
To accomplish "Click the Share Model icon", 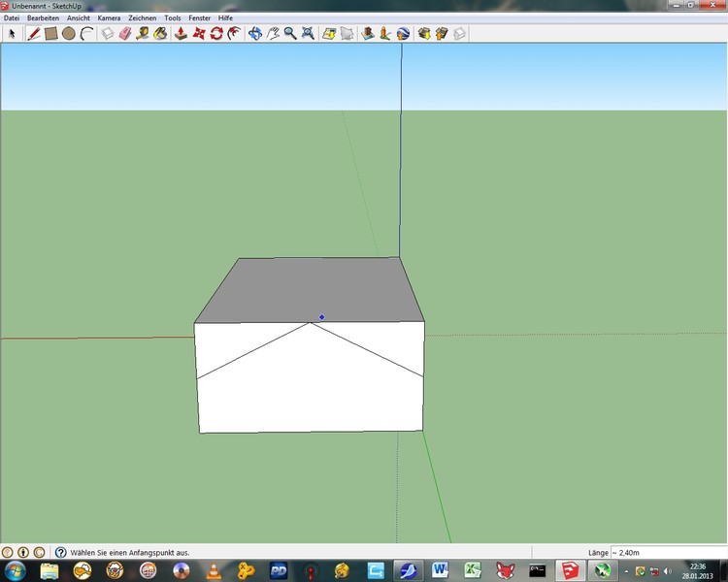I will point(442,33).
